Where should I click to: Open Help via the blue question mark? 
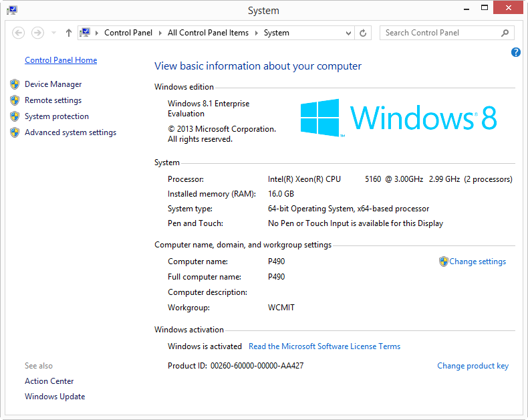(x=515, y=52)
